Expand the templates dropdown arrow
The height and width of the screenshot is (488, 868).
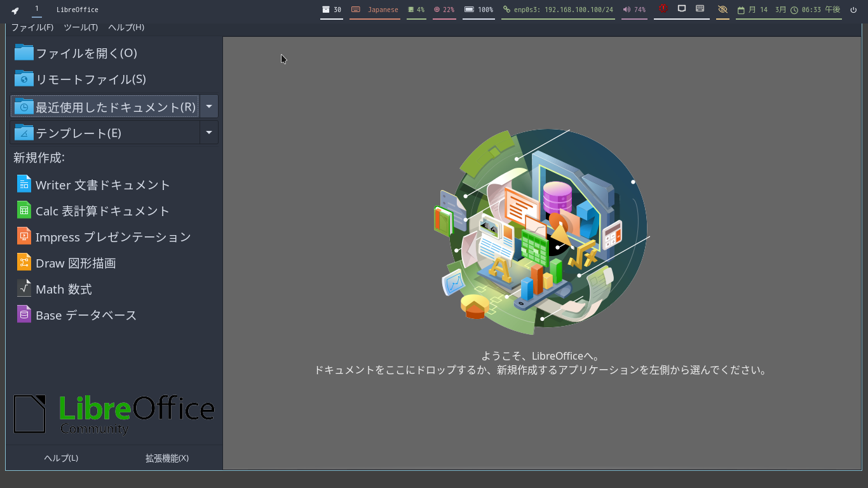point(209,132)
